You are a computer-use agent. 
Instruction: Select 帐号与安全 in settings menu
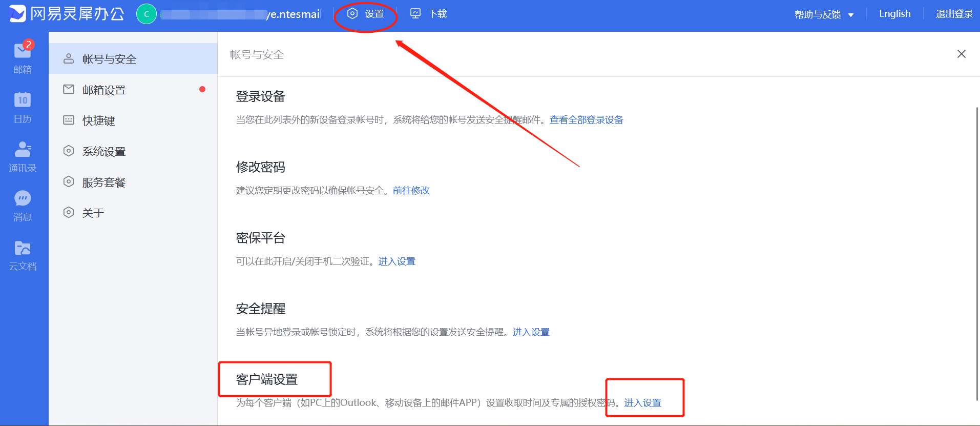tap(109, 59)
